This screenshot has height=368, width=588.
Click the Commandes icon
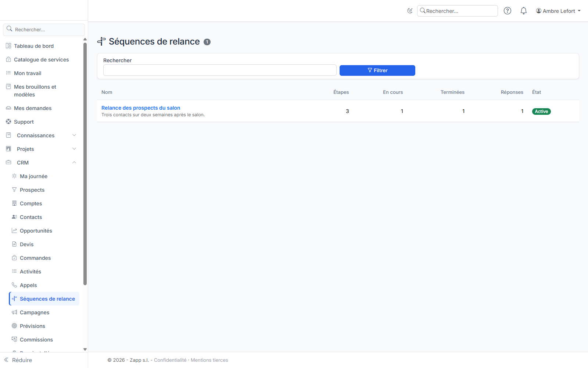coord(14,258)
